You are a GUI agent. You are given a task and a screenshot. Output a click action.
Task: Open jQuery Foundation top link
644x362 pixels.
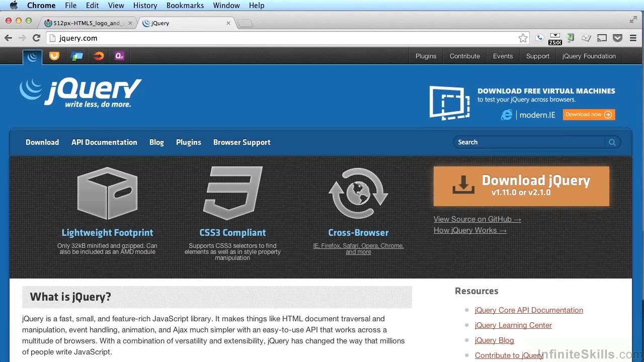click(x=589, y=56)
